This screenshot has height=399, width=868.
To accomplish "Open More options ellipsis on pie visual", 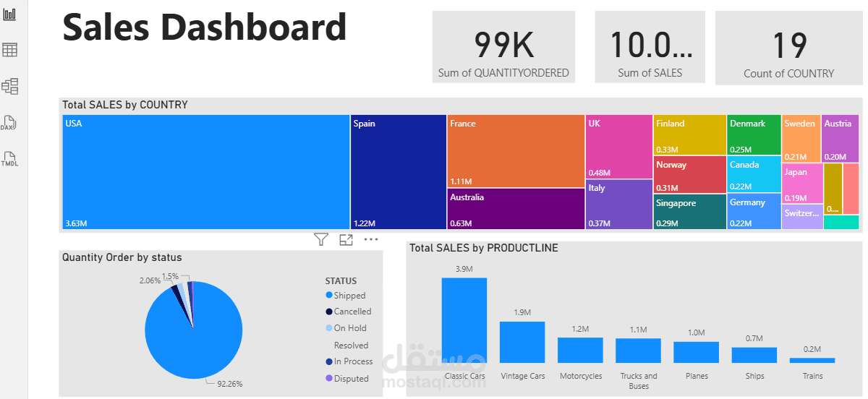I will tap(371, 239).
